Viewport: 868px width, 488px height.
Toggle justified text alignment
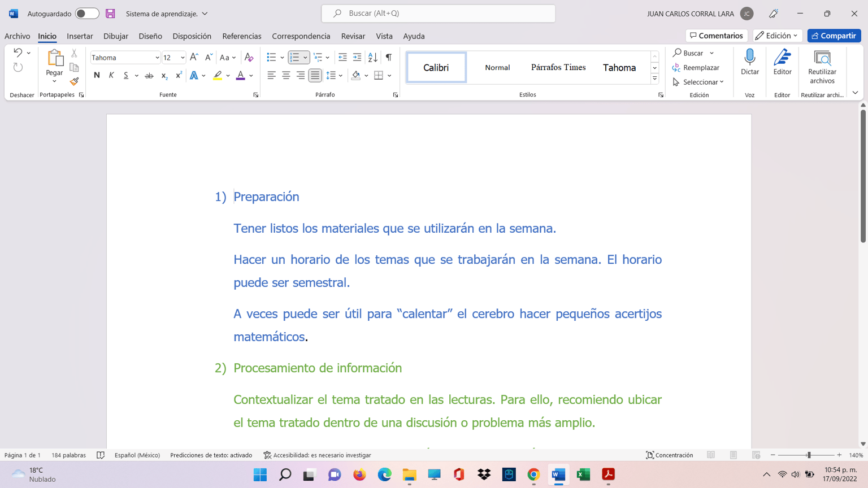[315, 75]
